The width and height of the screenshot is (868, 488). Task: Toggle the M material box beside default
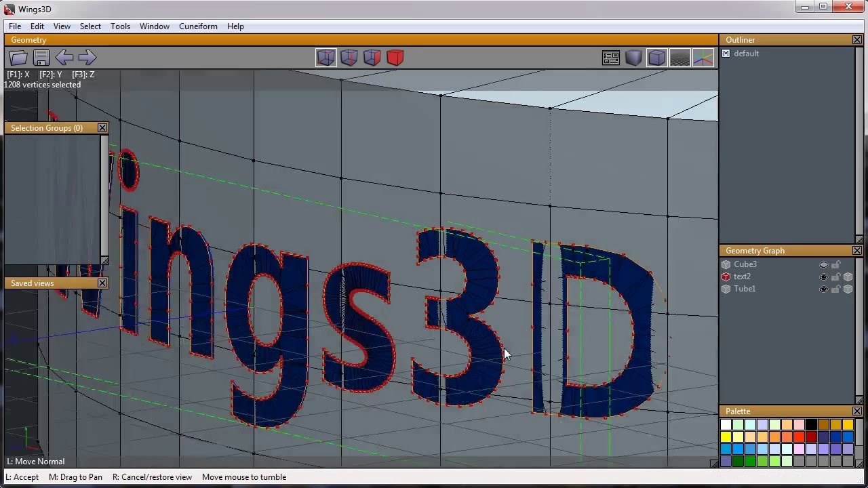726,54
